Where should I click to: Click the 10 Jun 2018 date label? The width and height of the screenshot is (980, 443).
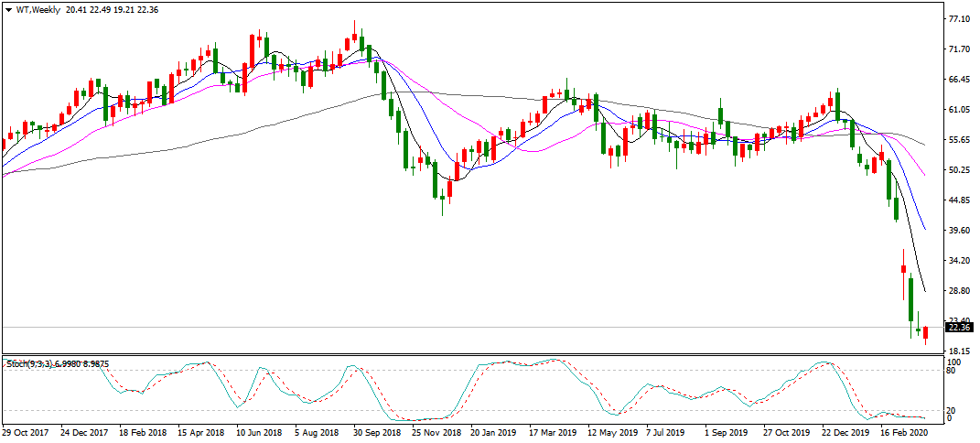(x=259, y=430)
